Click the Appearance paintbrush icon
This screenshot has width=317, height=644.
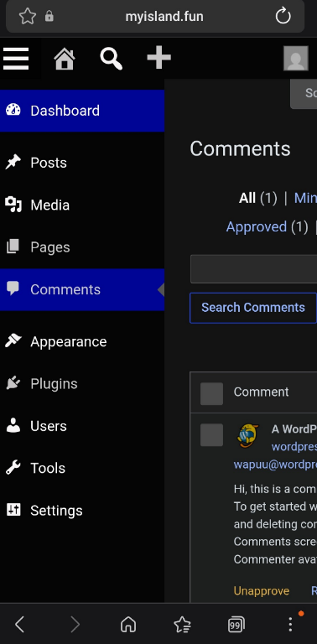pyautogui.click(x=13, y=341)
